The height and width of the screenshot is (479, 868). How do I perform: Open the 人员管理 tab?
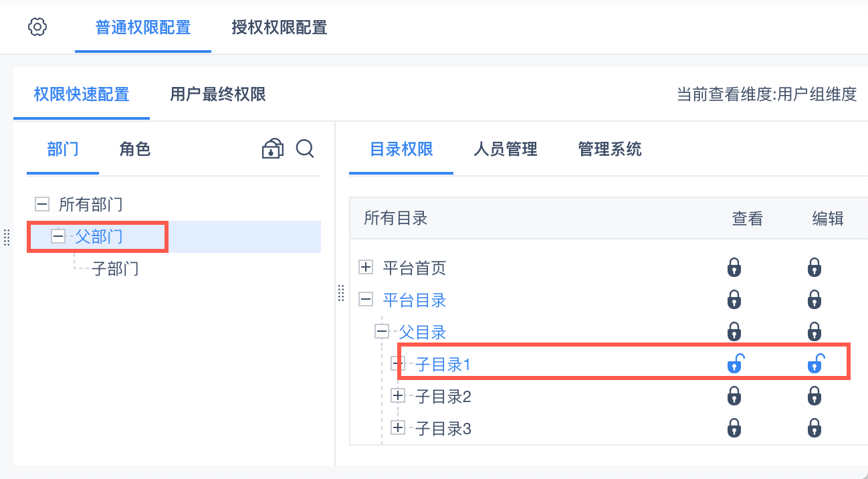click(x=505, y=149)
